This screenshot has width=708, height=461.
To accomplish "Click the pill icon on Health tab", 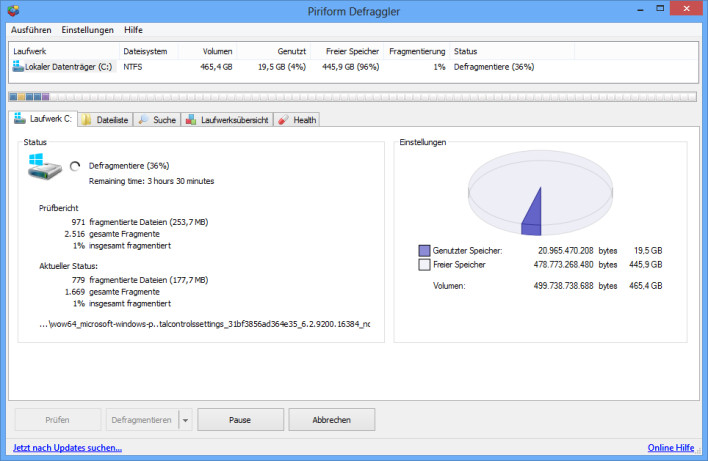I will [x=283, y=120].
